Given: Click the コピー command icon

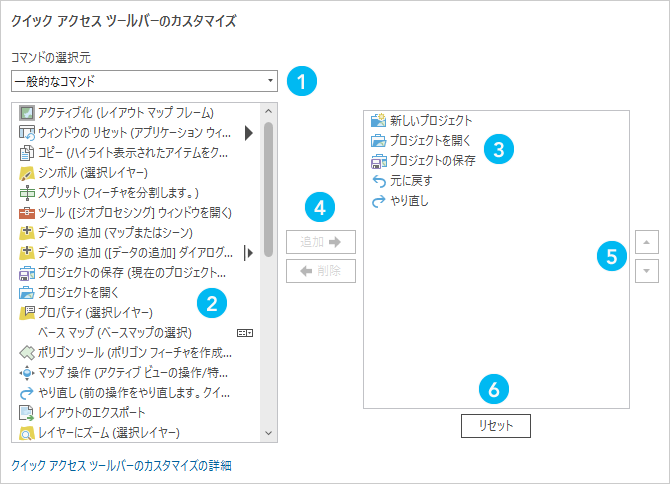Looking at the screenshot, I should (27, 152).
